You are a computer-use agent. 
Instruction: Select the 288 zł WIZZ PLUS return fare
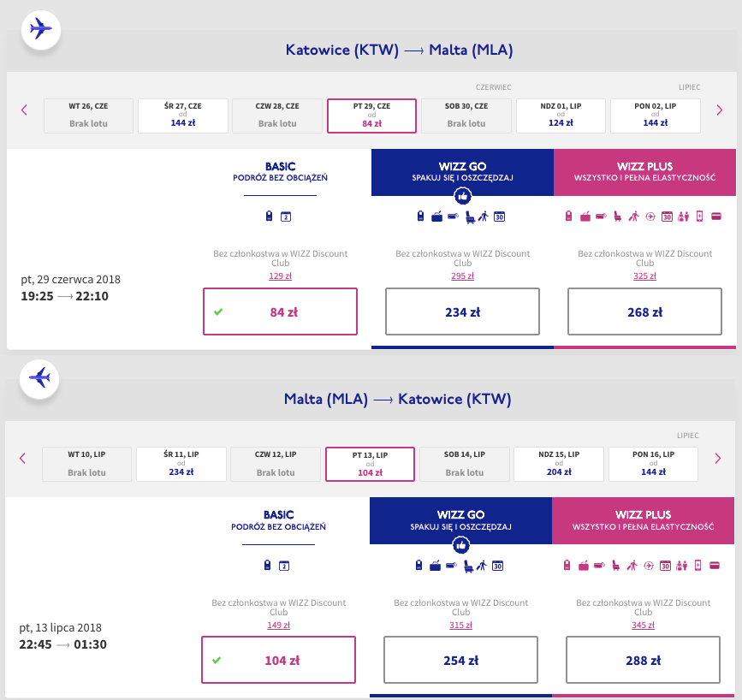click(643, 660)
